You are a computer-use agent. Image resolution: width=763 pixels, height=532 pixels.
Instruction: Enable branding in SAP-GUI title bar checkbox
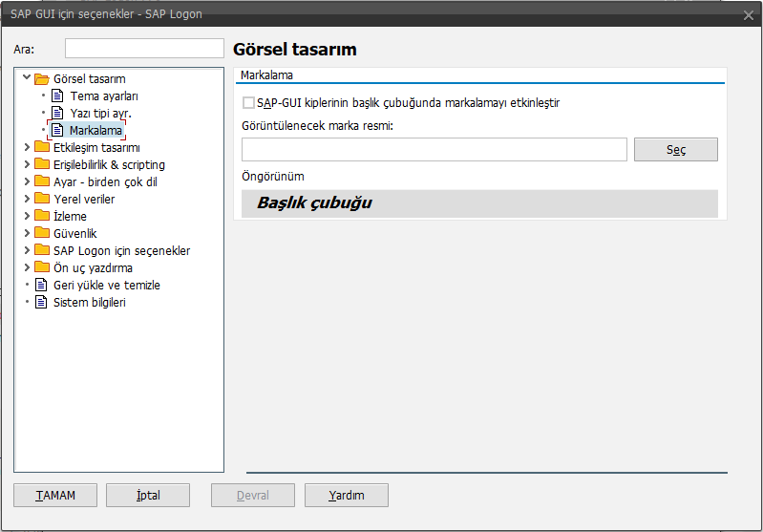[248, 103]
